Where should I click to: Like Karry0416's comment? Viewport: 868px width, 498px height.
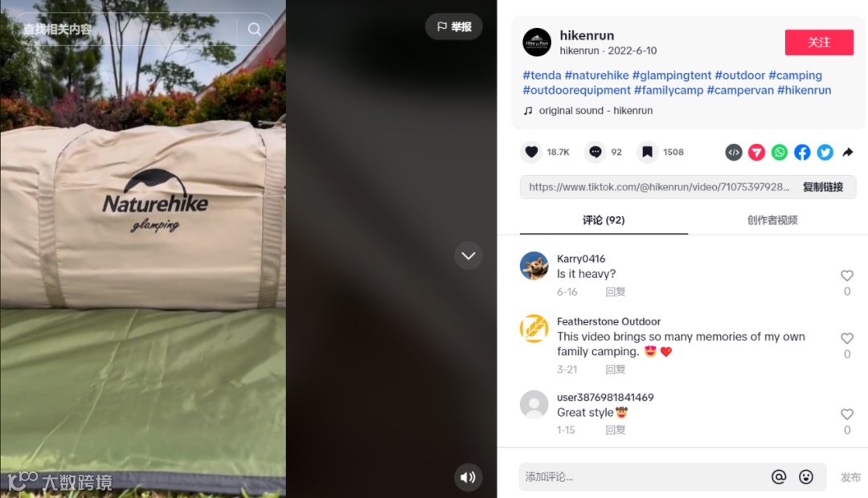point(847,276)
